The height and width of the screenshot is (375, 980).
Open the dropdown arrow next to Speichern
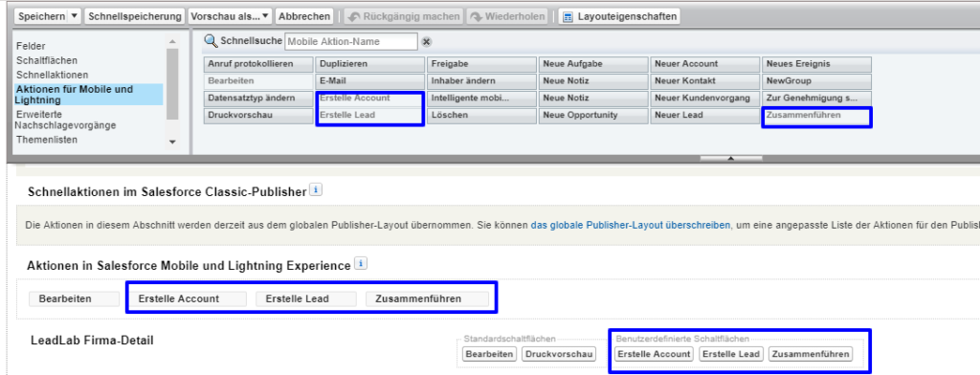[x=75, y=16]
